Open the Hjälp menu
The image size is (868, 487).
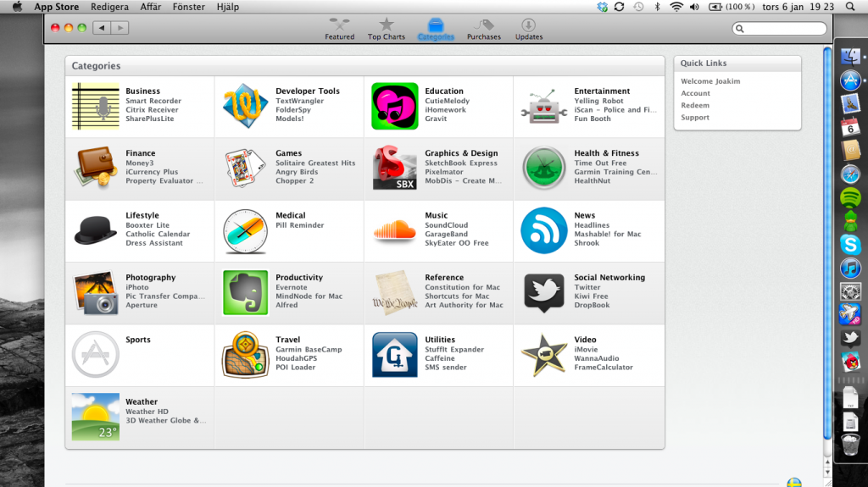[227, 7]
